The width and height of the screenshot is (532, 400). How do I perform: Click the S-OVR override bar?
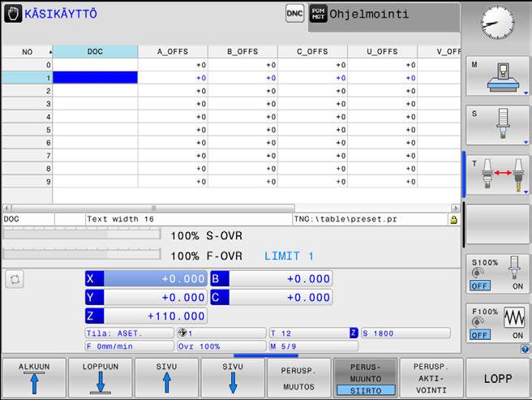tap(81, 234)
